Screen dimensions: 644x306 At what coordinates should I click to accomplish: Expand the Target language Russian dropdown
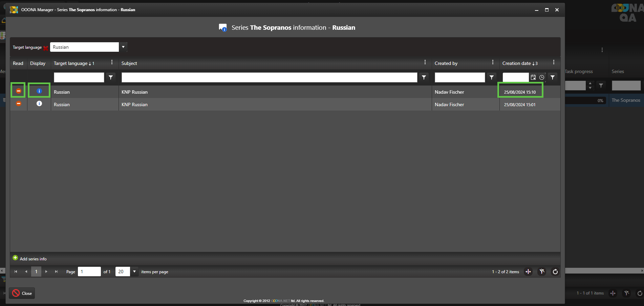[123, 47]
